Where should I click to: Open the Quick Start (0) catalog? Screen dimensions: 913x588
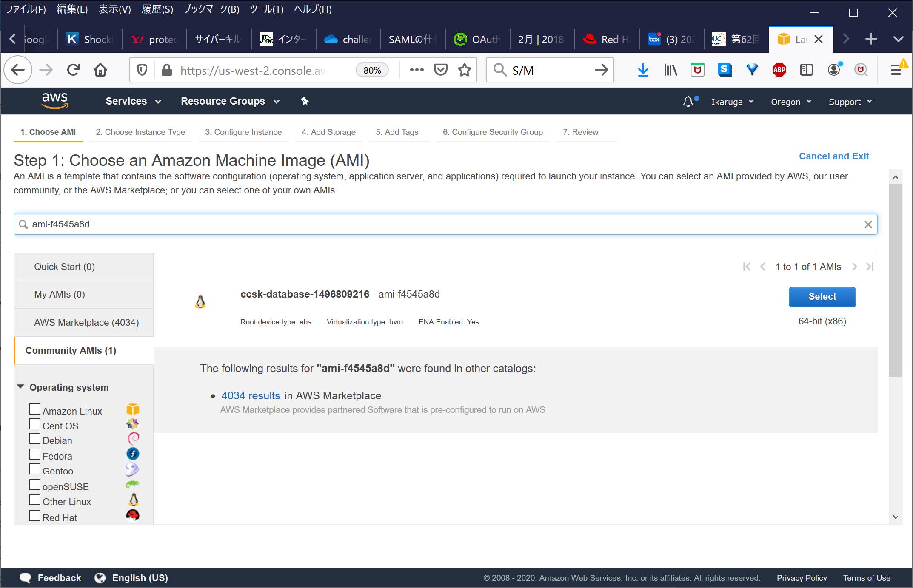coord(83,267)
